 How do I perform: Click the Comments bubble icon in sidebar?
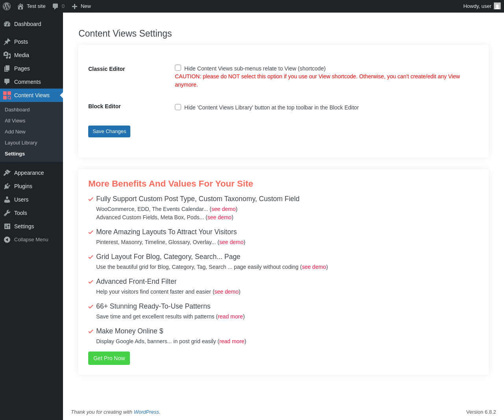(x=7, y=82)
